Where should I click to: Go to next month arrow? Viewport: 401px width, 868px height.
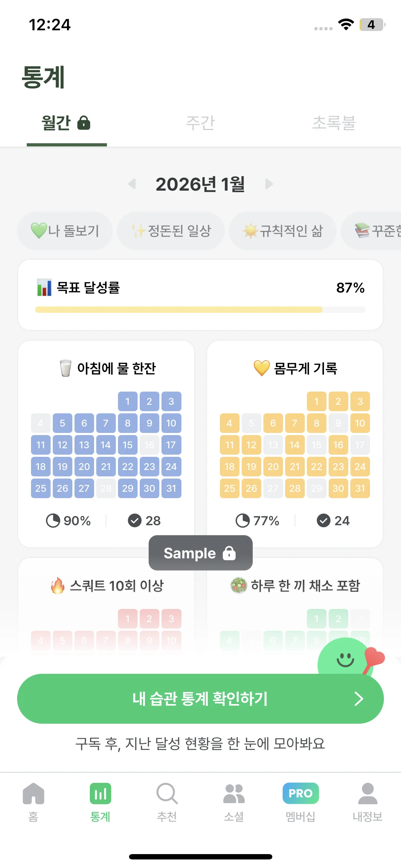[269, 184]
